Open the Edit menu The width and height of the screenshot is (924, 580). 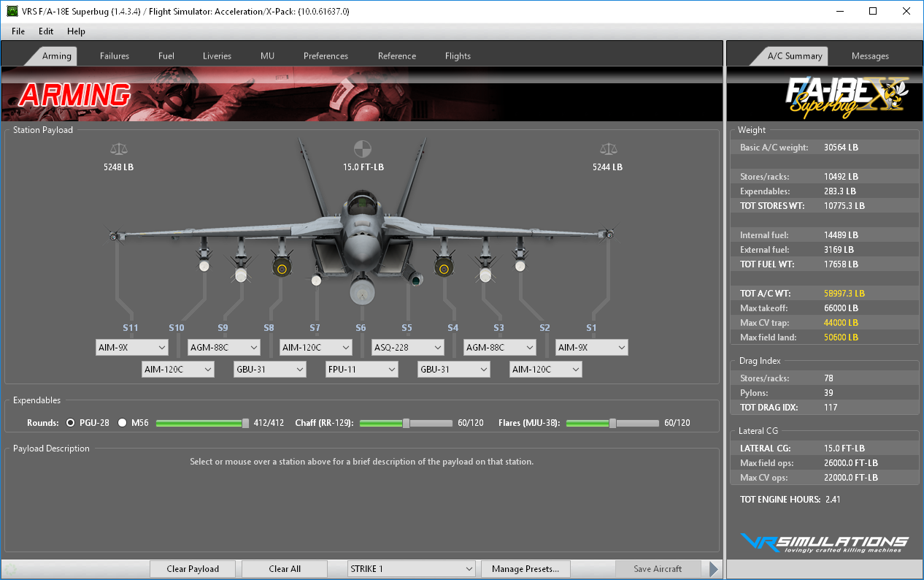point(46,31)
